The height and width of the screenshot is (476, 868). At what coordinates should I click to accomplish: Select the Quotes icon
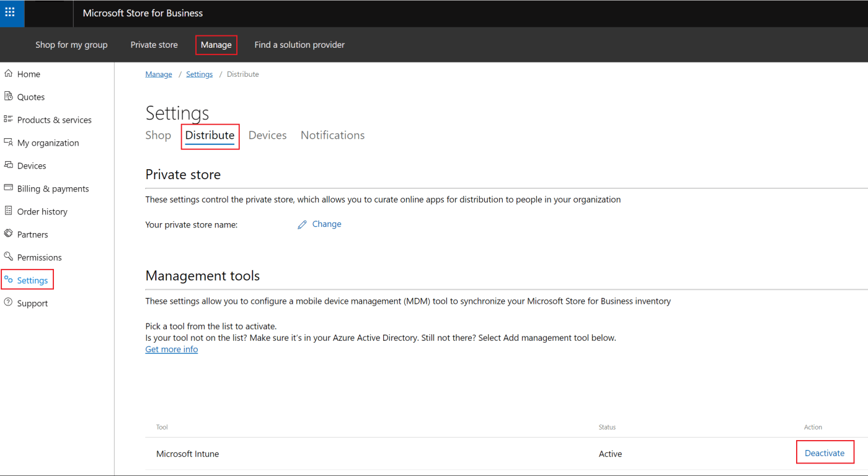tap(9, 96)
